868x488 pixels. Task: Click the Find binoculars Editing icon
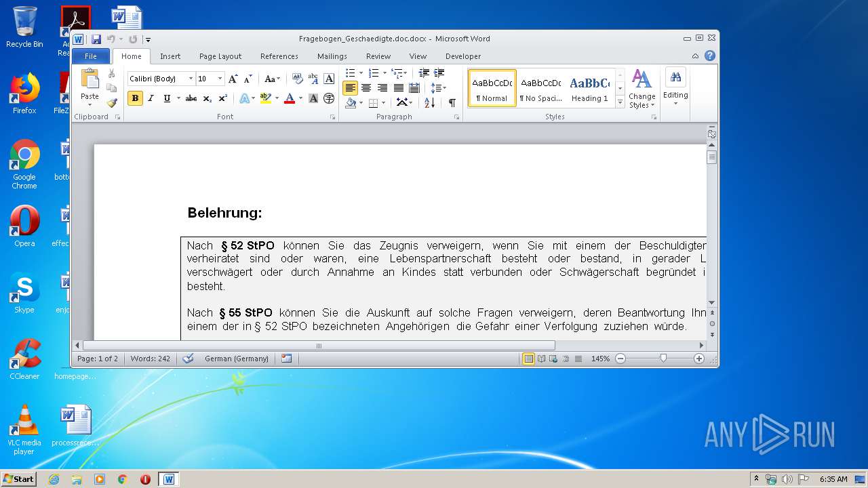click(675, 78)
